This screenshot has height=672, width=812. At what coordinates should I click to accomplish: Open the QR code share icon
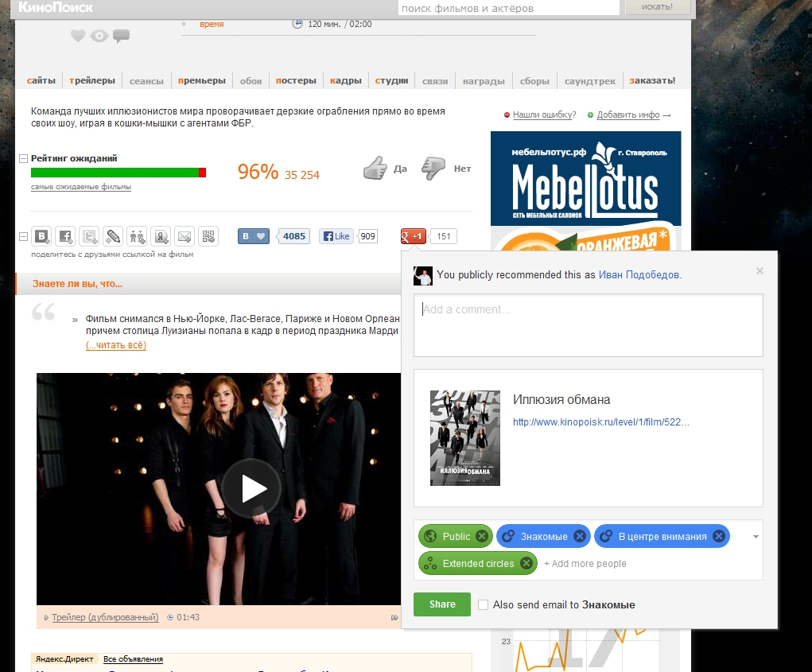tap(208, 237)
